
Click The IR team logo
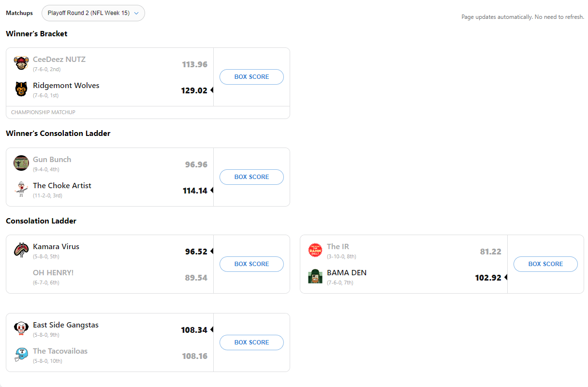315,251
